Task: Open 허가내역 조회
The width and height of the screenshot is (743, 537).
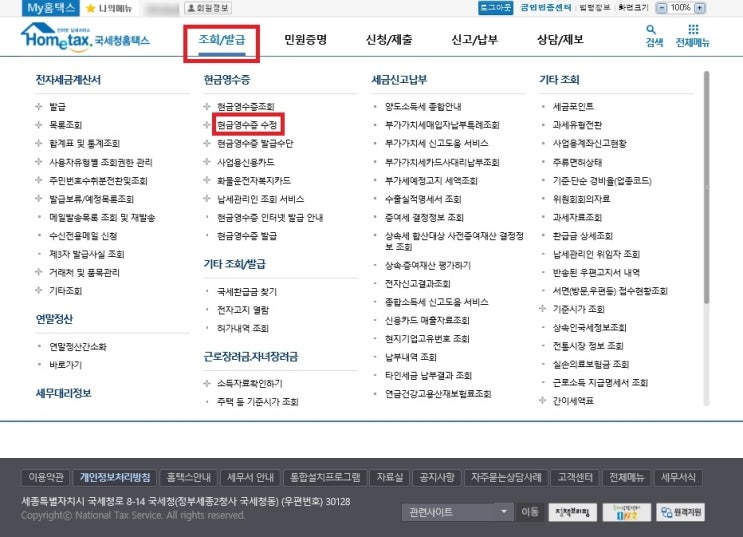Action: pos(243,328)
